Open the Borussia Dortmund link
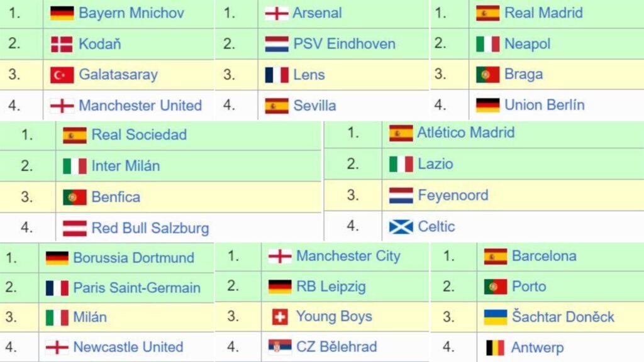 click(133, 258)
